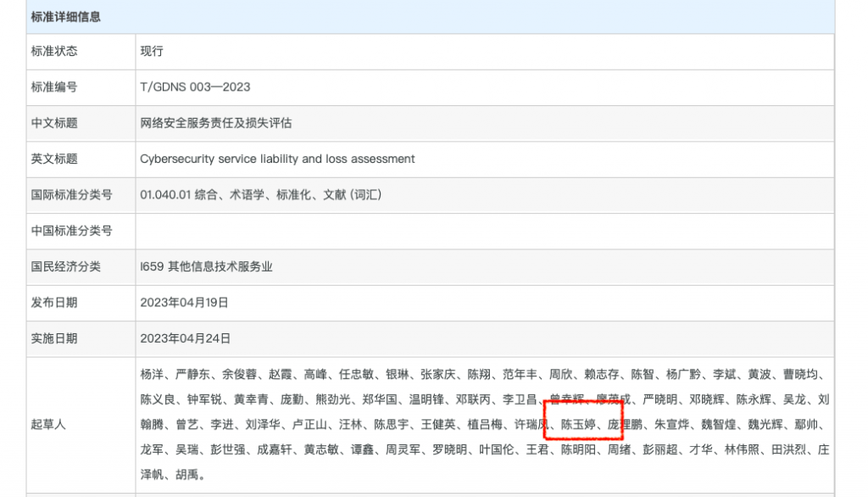Click the 标准编号 row label
This screenshot has height=497, width=868.
click(54, 87)
